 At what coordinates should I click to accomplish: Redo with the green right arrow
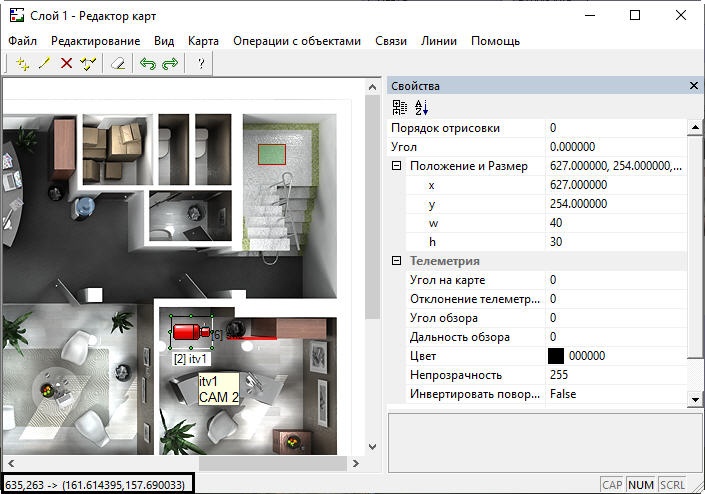tap(170, 64)
